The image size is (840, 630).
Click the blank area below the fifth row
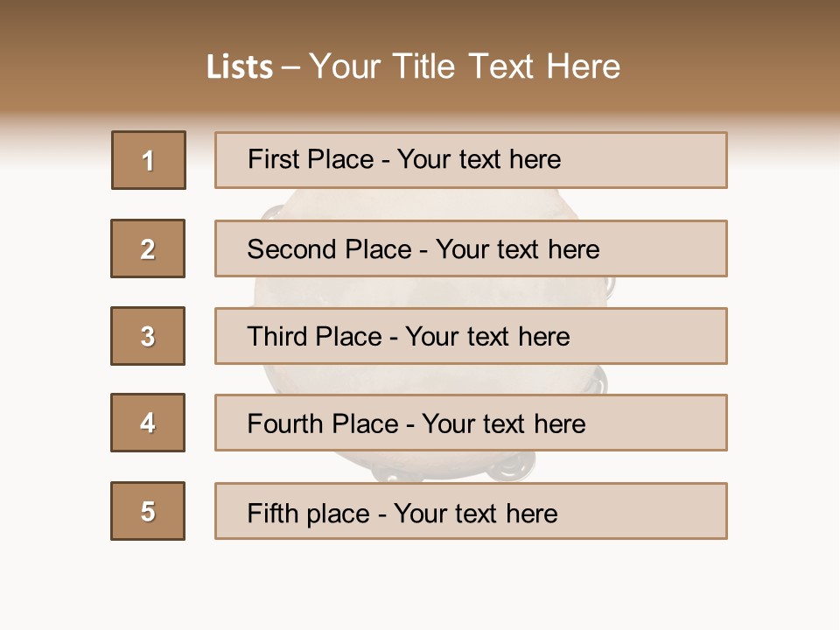(420, 582)
